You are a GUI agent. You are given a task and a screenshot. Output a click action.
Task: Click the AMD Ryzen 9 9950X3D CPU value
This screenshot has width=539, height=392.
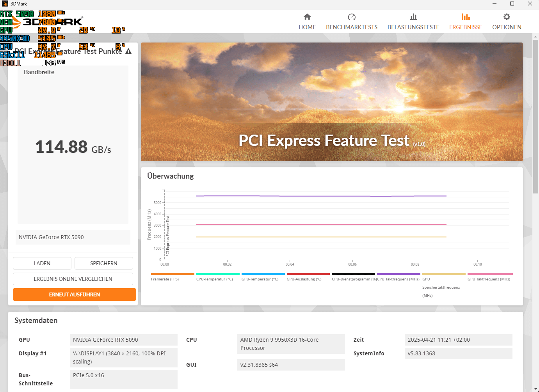pos(291,344)
